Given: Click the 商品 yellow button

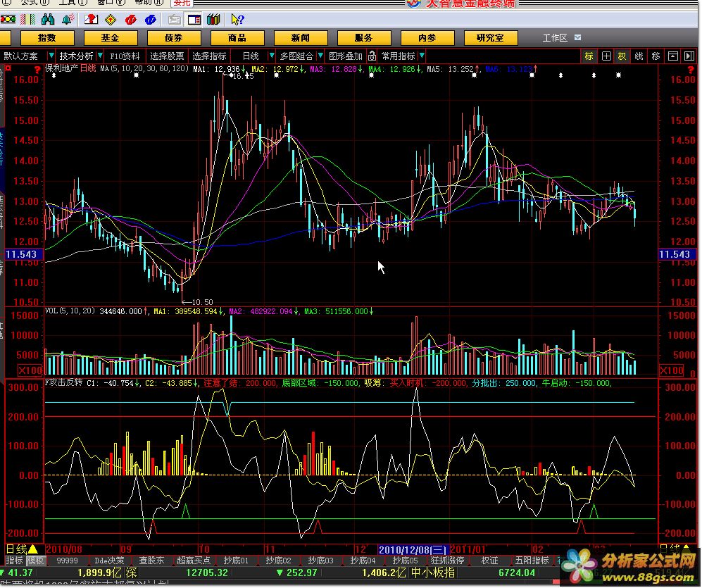Looking at the screenshot, I should pyautogui.click(x=237, y=38).
